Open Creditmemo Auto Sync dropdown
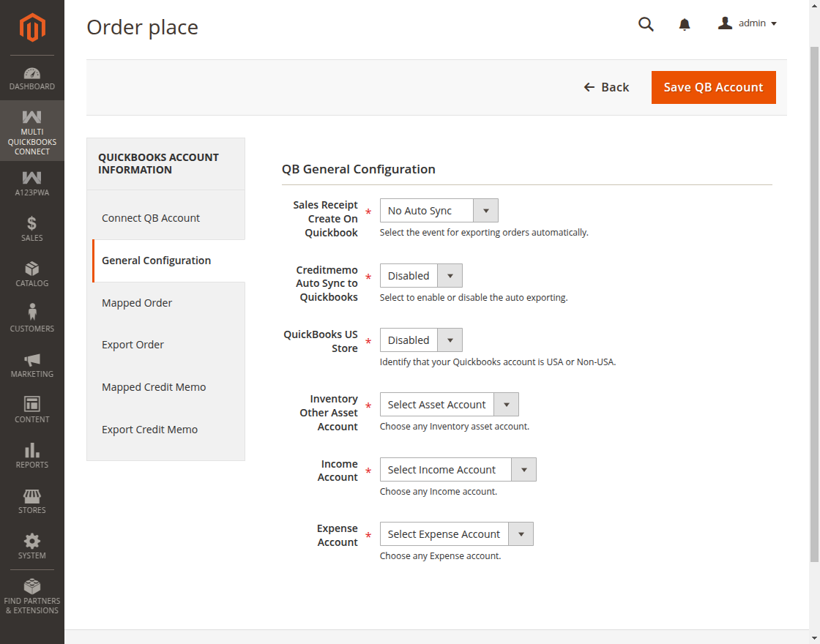Viewport: 820px width, 644px height. tap(421, 276)
